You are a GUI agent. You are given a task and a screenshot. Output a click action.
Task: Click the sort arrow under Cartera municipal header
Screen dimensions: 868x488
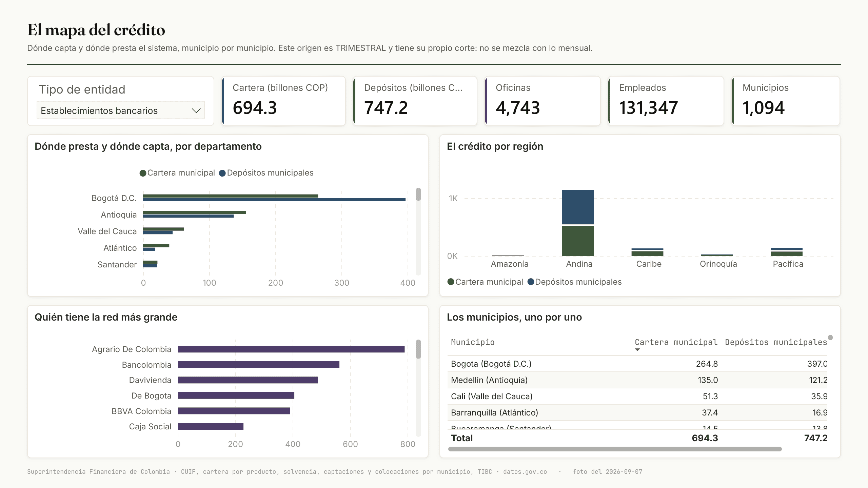pyautogui.click(x=637, y=350)
